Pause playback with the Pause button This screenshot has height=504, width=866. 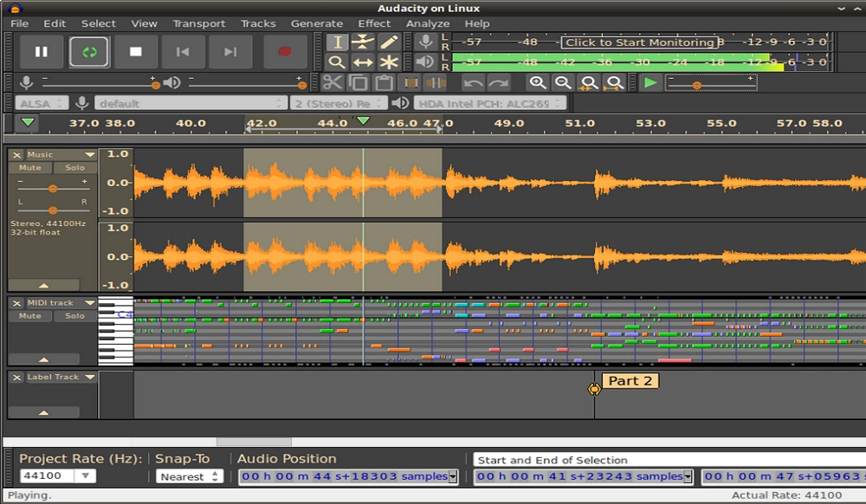(x=42, y=52)
